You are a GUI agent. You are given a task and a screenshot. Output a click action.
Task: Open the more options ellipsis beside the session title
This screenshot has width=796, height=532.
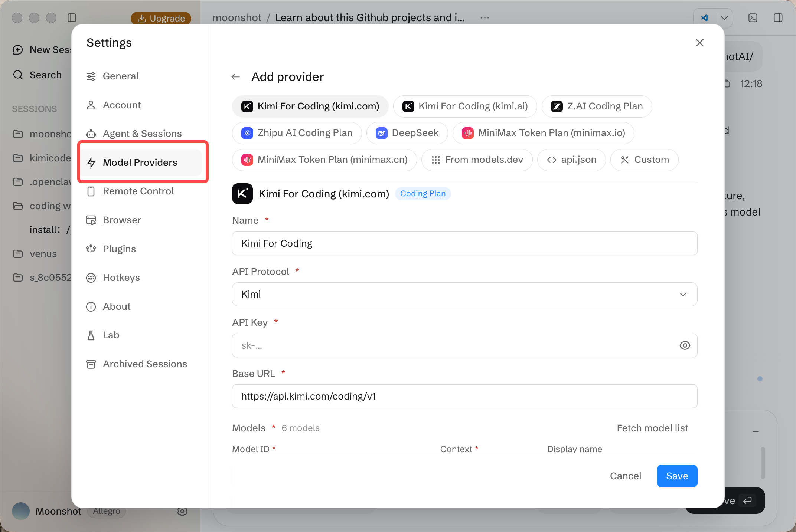485,18
